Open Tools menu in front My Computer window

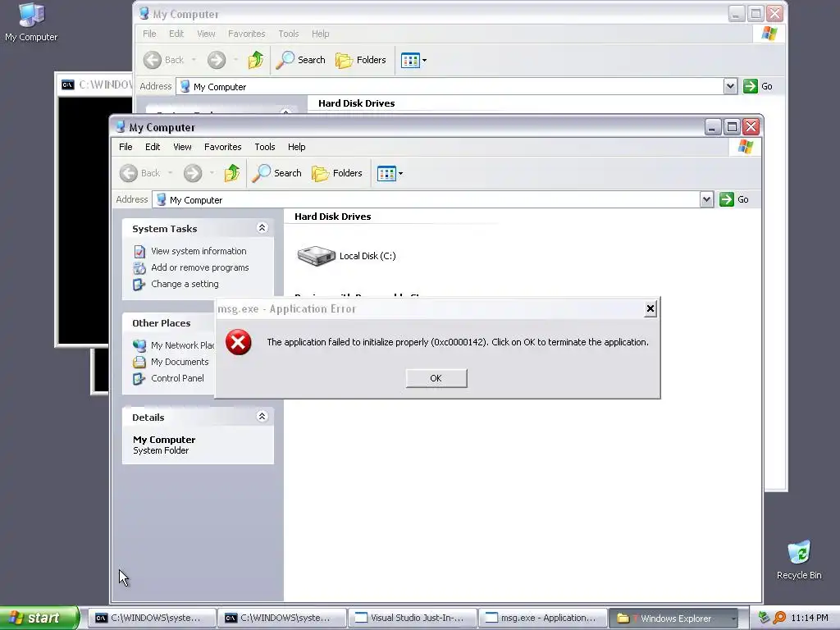click(x=265, y=147)
